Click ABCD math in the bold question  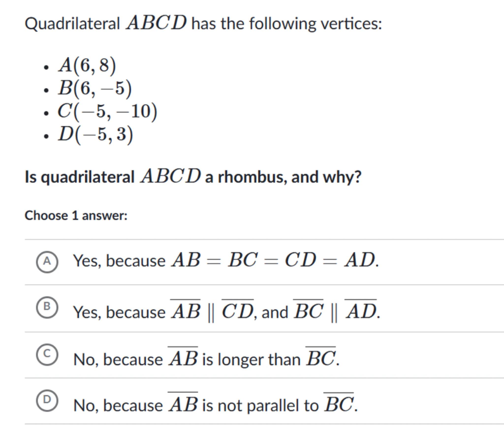tap(170, 176)
